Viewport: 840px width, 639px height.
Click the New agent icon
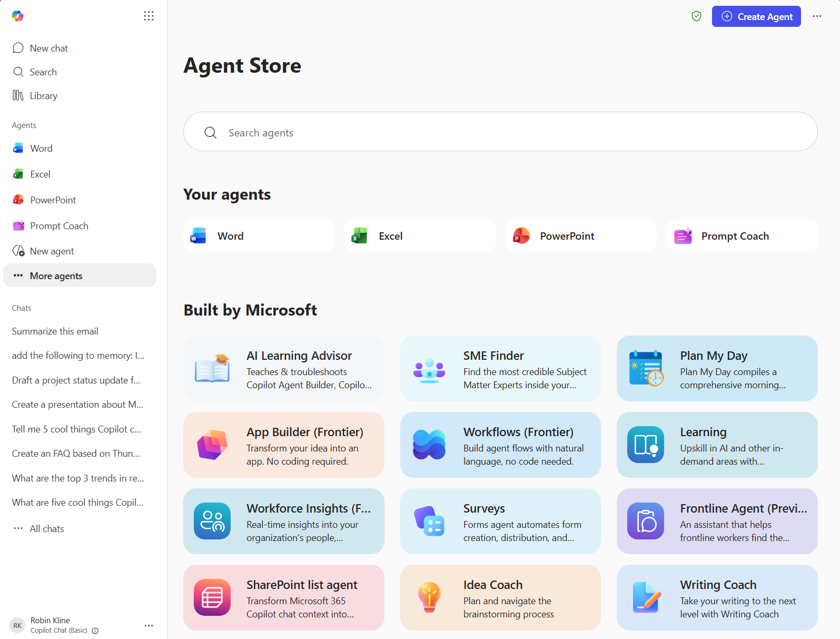tap(18, 251)
